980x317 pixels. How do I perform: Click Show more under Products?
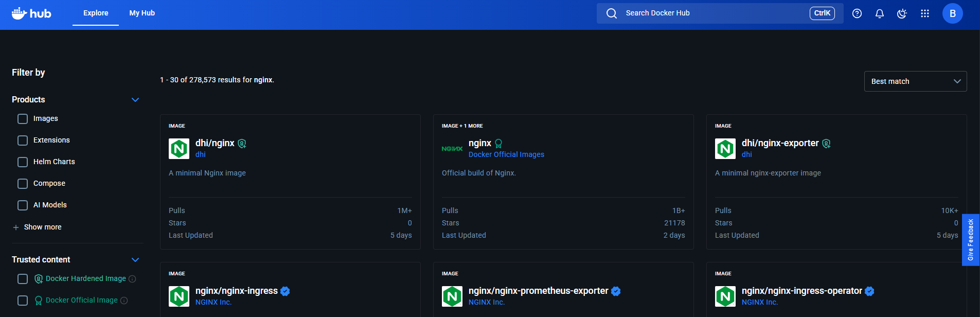[x=43, y=227]
